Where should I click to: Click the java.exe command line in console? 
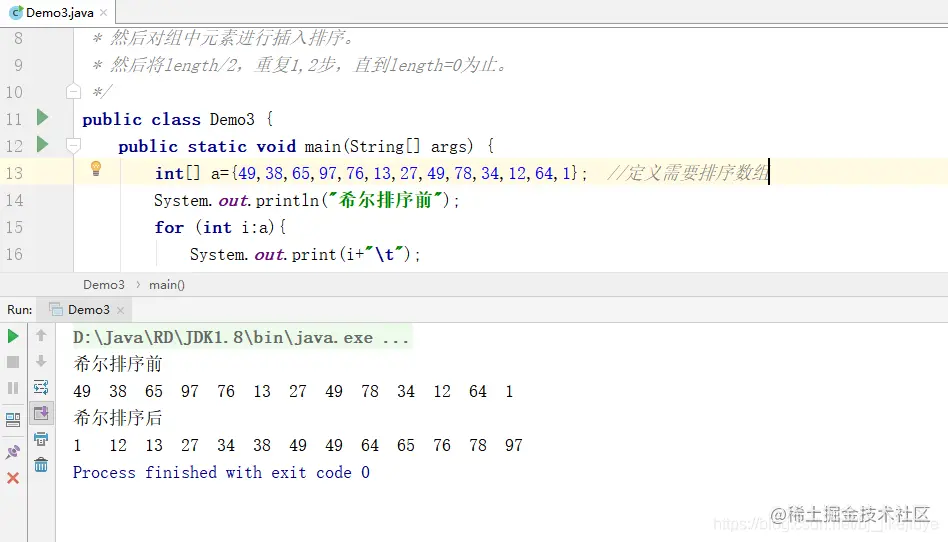[x=241, y=338]
